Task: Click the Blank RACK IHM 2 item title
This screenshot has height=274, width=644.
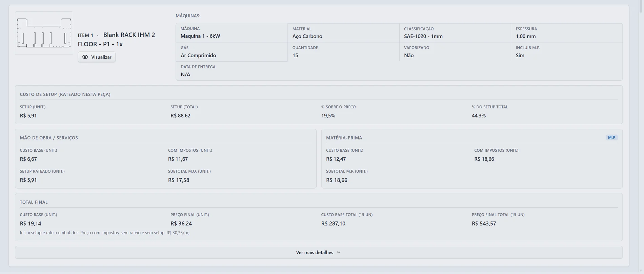Action: tap(116, 39)
